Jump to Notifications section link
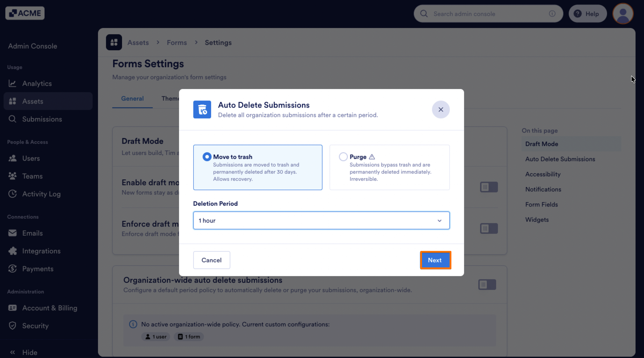Image resolution: width=644 pixels, height=358 pixels. pyautogui.click(x=543, y=189)
